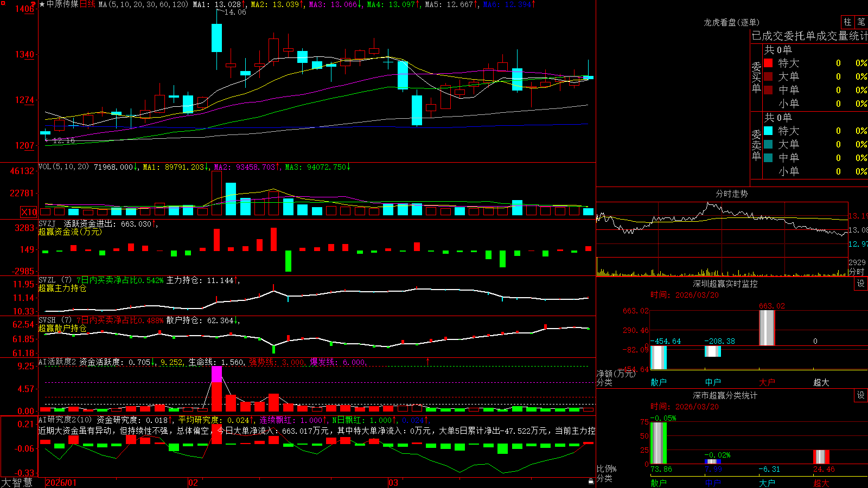This screenshot has height=488, width=868.
Task: Click the 02 month marker on date axis
Action: [193, 483]
